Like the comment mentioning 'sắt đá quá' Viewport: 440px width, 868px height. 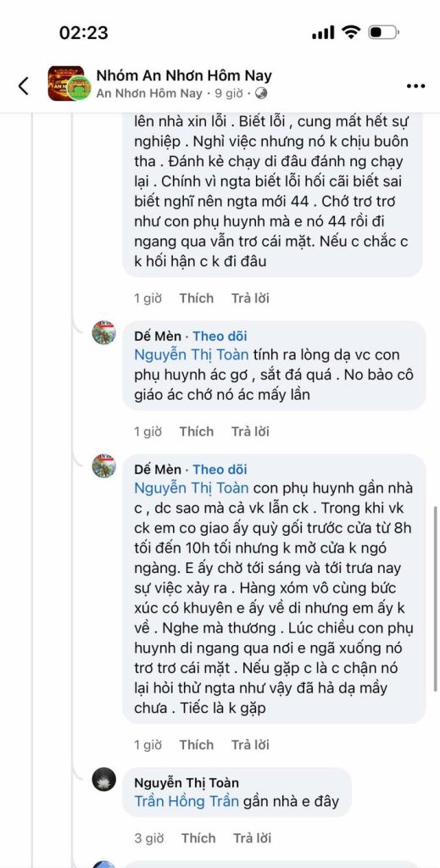pos(196,431)
